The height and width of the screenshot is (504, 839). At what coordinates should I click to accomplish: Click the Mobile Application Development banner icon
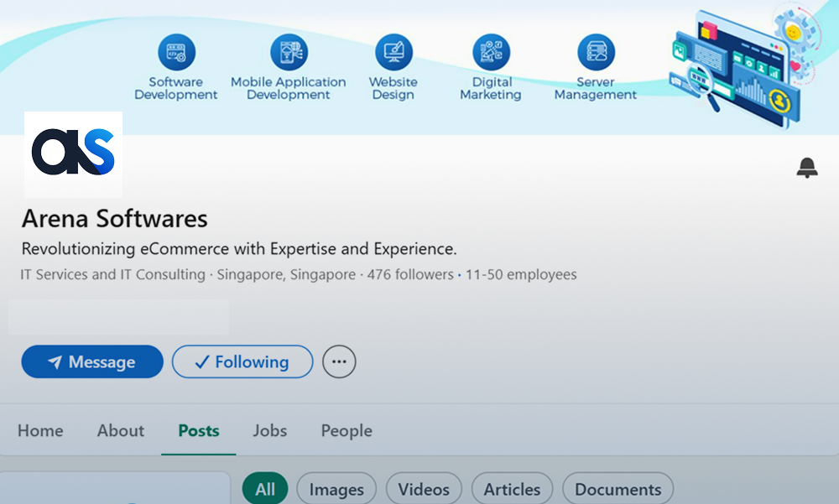(x=289, y=52)
